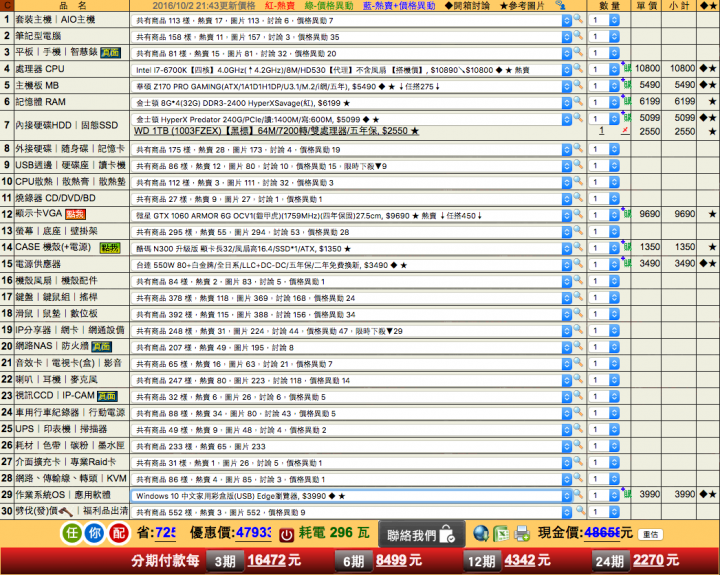Click the red power icon beside 耗電

pyautogui.click(x=287, y=535)
